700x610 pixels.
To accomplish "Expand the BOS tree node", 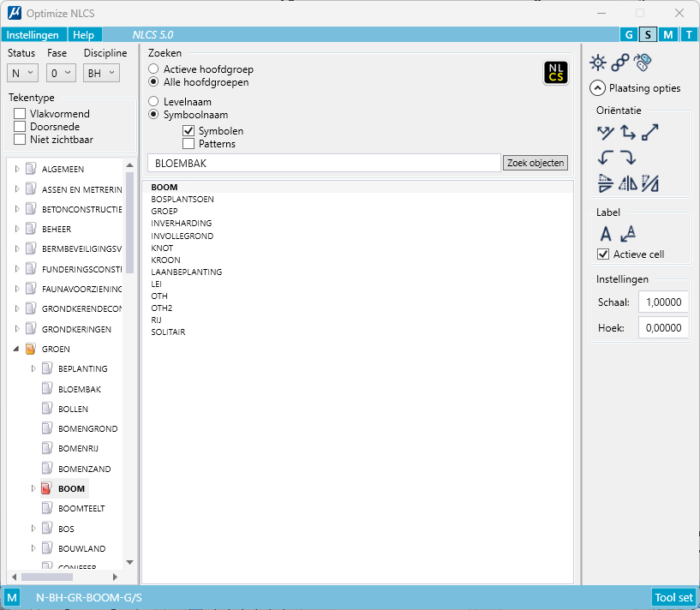I will 33,529.
